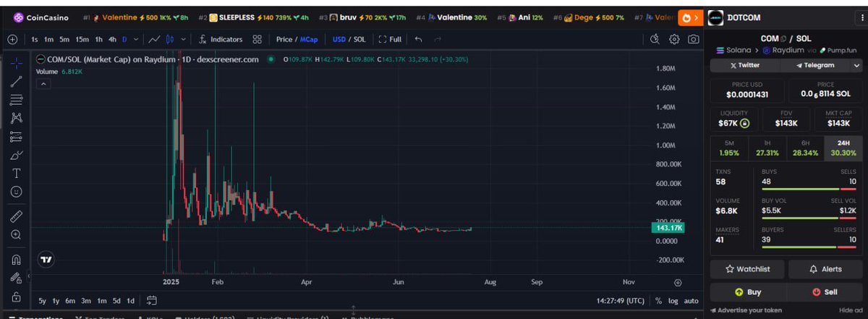Open the go-to-date calendar icon
This screenshot has height=319, width=868.
pyautogui.click(x=152, y=300)
